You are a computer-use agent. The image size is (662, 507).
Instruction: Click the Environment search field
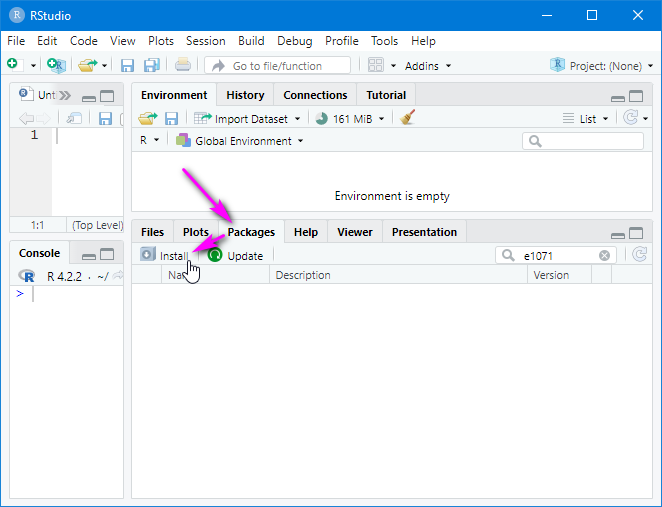coord(583,141)
